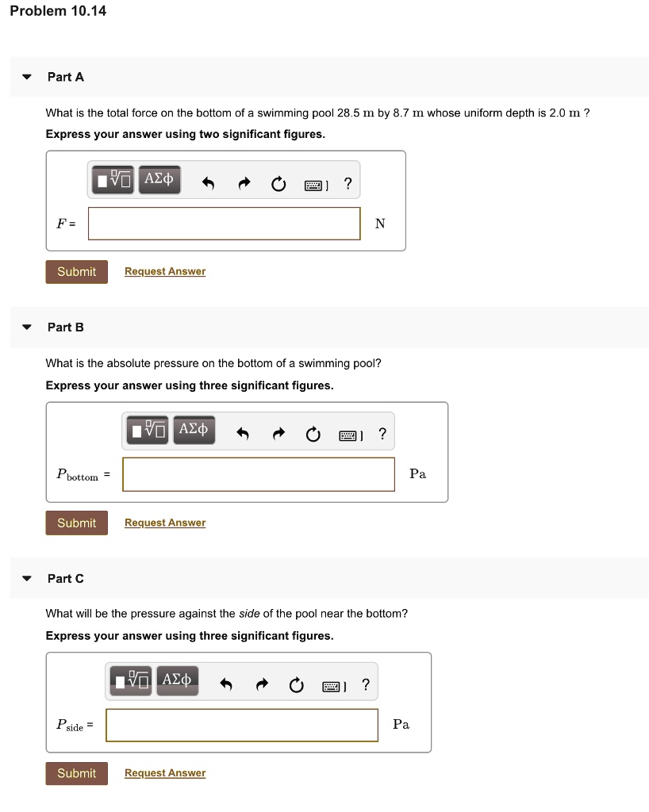Click the ΑΣφ icon in Part C toolbar
This screenshot has width=649, height=812.
pyautogui.click(x=176, y=680)
